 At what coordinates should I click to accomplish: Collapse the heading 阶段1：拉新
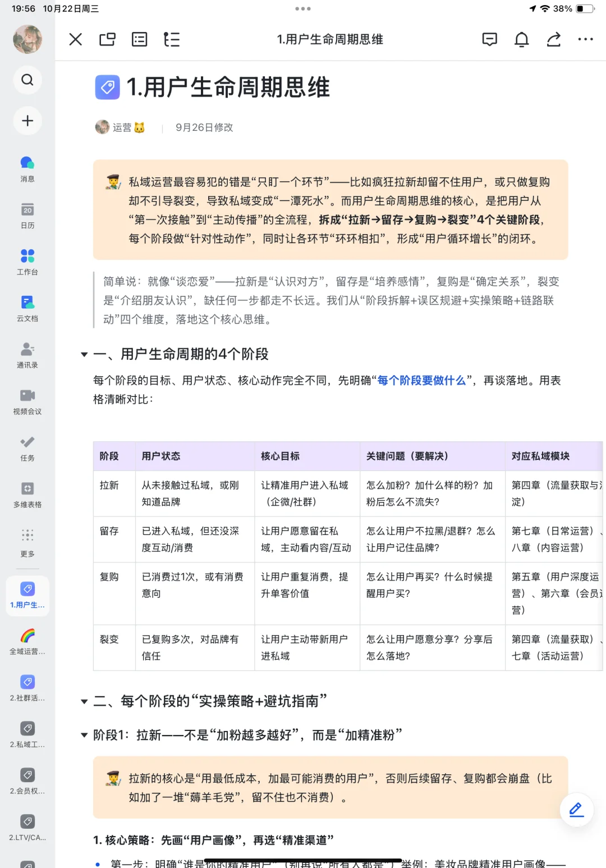[x=83, y=734]
